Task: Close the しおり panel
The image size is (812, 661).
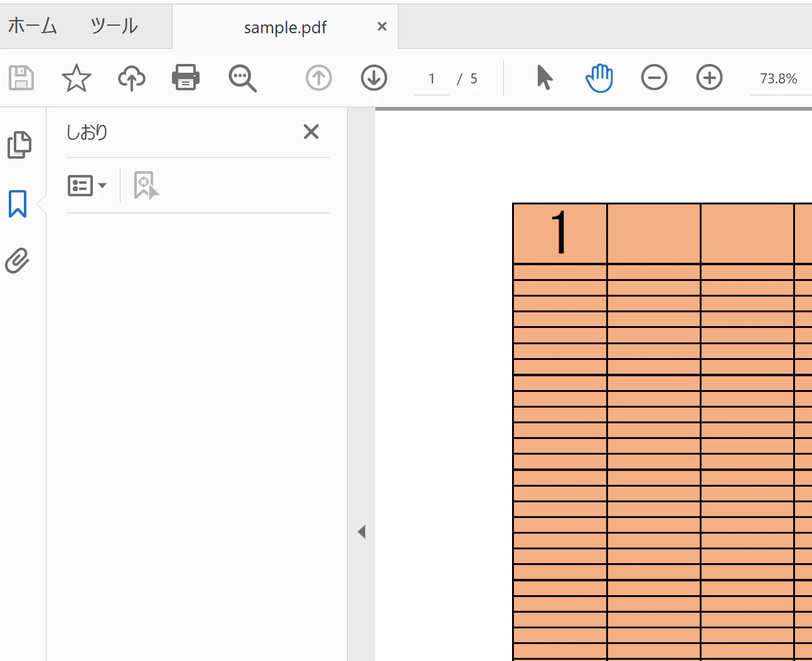Action: (311, 132)
